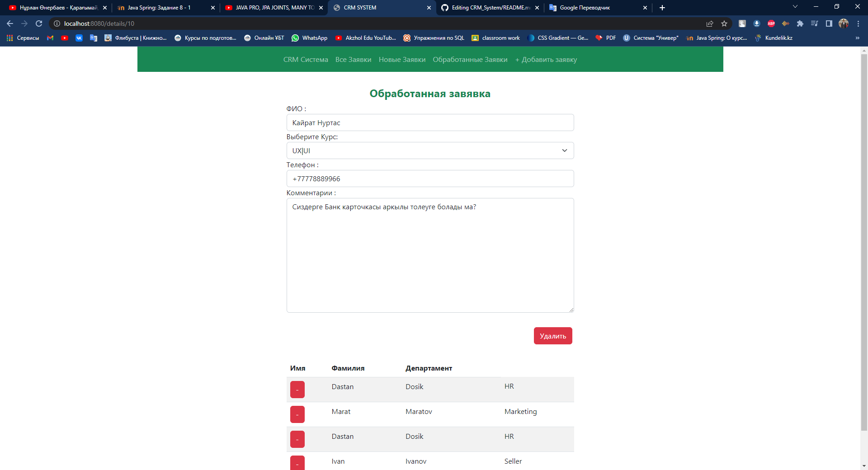
Task: Close the CRM SYSTEM tab
Action: pos(429,8)
